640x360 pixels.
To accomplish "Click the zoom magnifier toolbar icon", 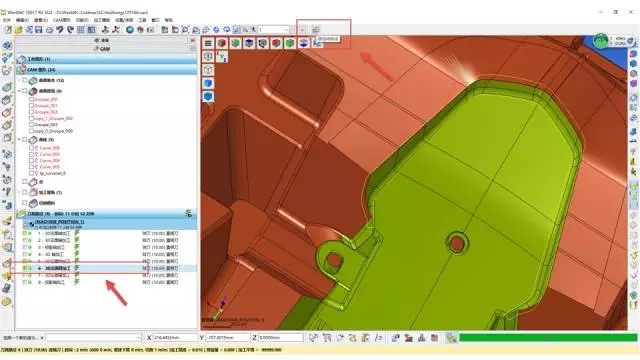I will coord(185,30).
